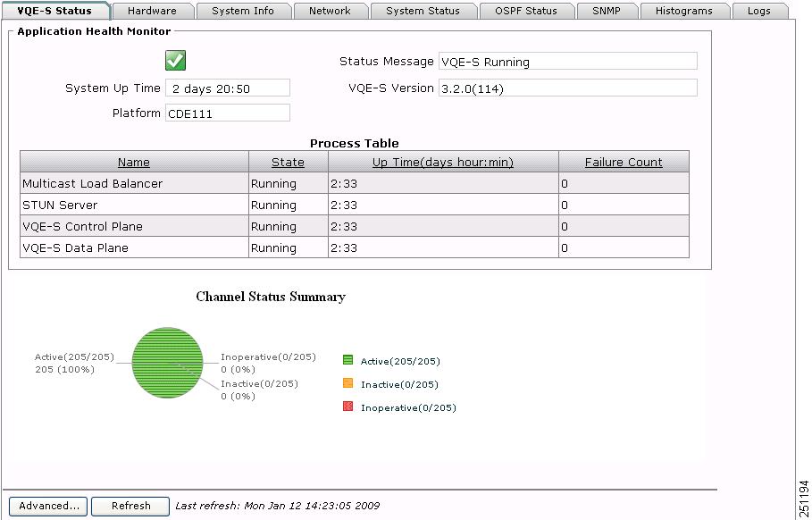Screen dimensions: 812x520
Task: Click Running state of Multicast Load Balancer
Action: [273, 184]
